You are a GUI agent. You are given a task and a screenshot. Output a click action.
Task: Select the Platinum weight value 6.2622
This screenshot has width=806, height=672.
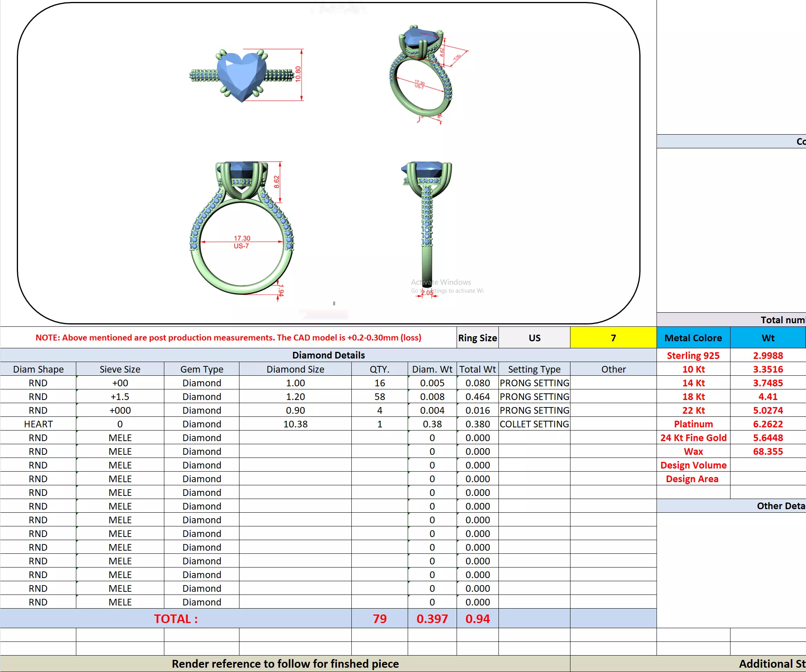(x=768, y=424)
